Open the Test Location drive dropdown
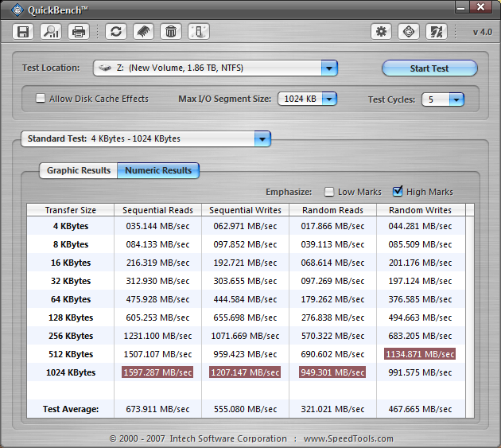The width and height of the screenshot is (501, 448). coord(329,68)
